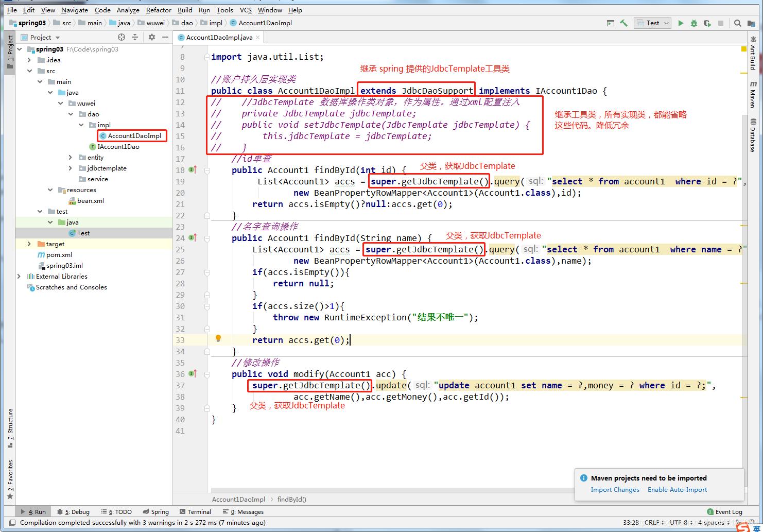Expand the .idea folder
Image resolution: width=763 pixels, height=532 pixels.
coord(29,60)
